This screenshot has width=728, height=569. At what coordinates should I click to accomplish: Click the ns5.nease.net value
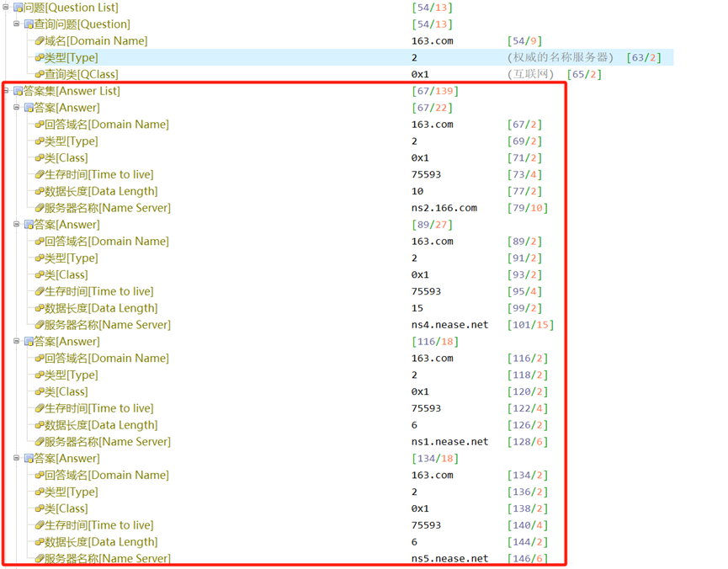click(450, 558)
